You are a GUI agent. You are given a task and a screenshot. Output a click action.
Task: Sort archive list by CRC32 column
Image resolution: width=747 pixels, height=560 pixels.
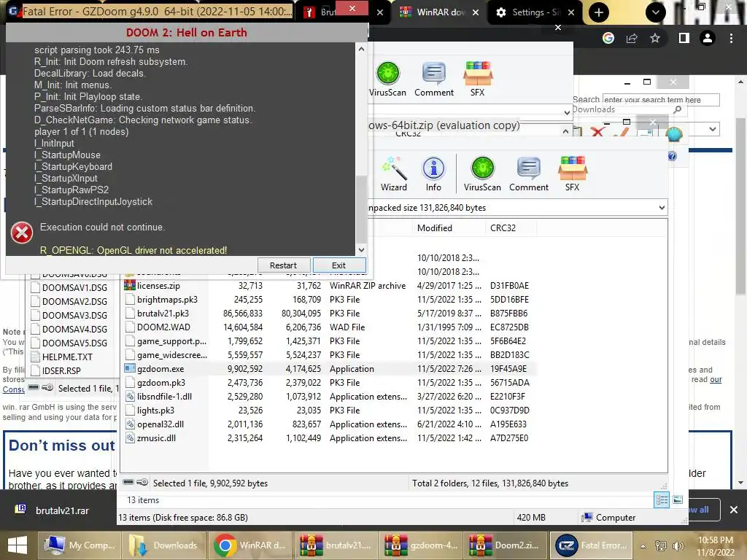511,228
